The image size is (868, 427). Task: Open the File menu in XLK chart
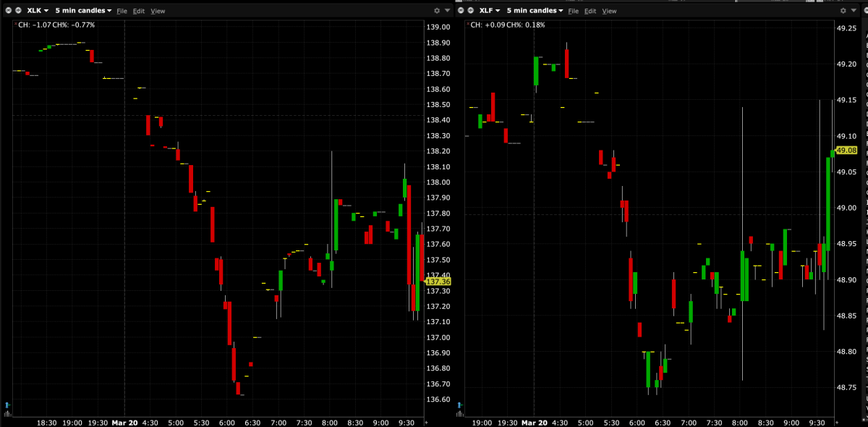[x=122, y=12]
